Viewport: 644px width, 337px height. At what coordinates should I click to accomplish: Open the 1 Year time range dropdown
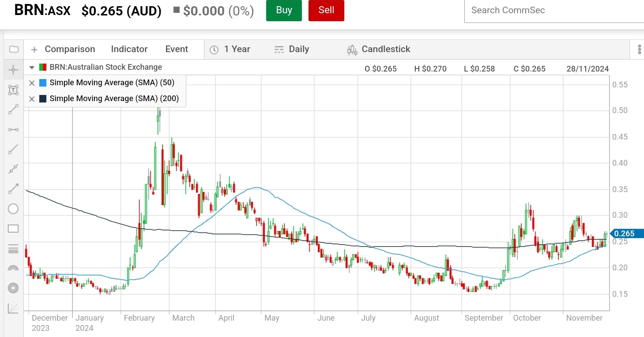(230, 49)
